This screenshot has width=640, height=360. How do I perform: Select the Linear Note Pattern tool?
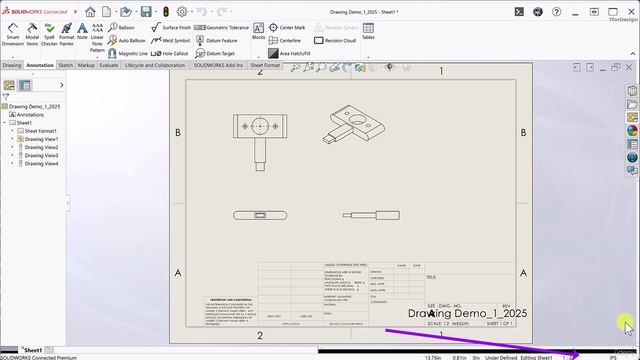[97, 38]
